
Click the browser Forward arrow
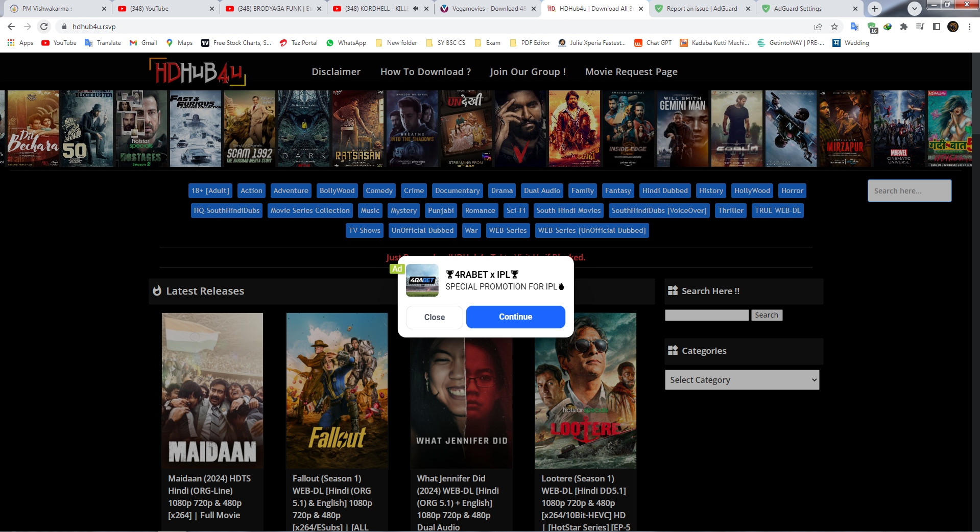pyautogui.click(x=28, y=27)
